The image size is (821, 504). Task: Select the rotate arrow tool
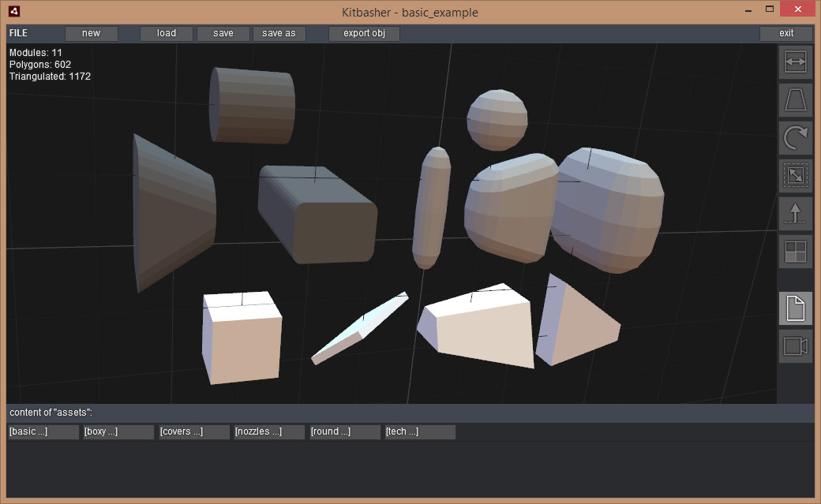(x=795, y=138)
